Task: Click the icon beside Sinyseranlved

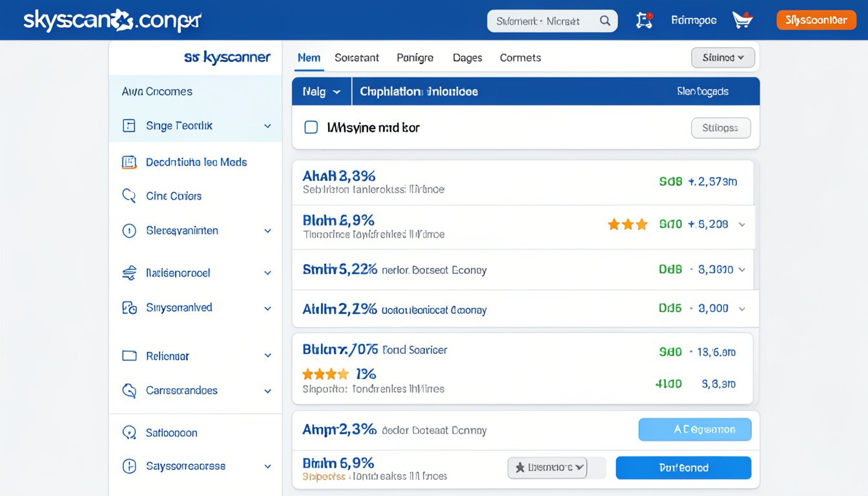Action: click(x=129, y=308)
